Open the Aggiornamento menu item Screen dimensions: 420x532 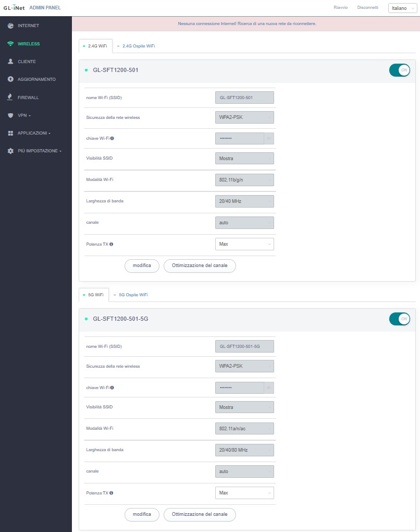(x=36, y=79)
